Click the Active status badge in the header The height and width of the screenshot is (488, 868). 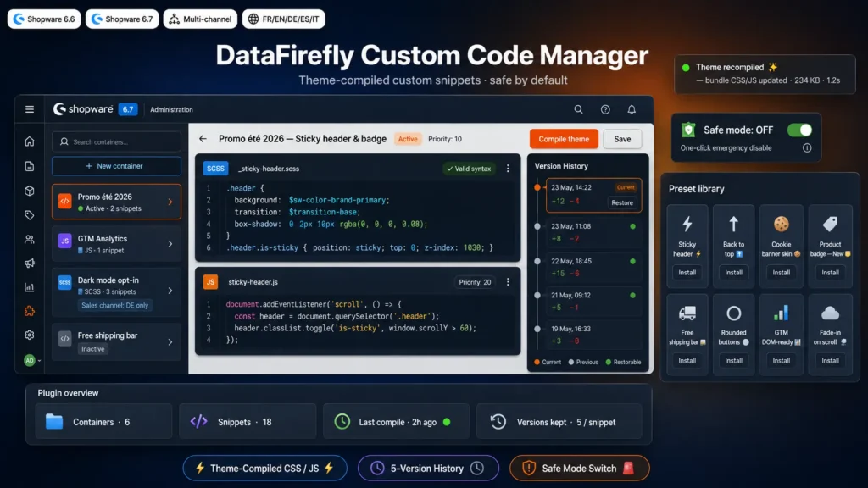(x=408, y=139)
